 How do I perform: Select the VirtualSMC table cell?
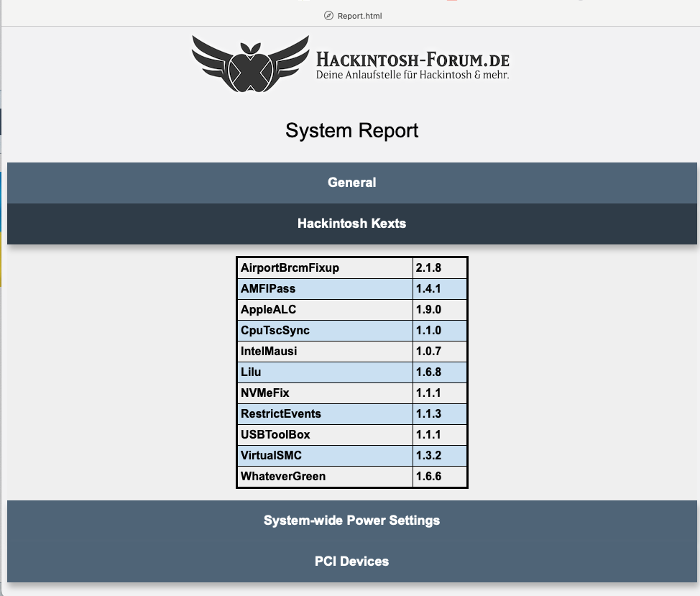point(325,455)
